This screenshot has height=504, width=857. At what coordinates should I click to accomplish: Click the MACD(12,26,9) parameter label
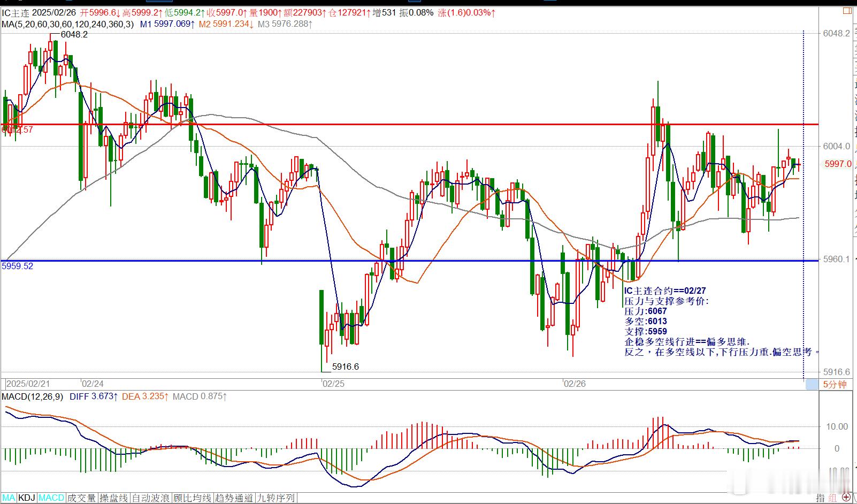33,396
